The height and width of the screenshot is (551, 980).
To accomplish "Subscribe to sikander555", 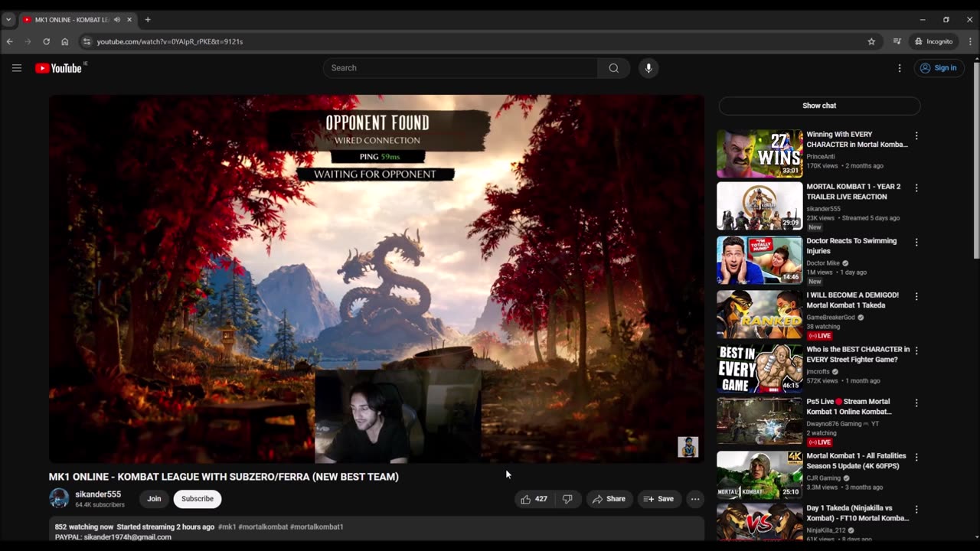I will (198, 499).
